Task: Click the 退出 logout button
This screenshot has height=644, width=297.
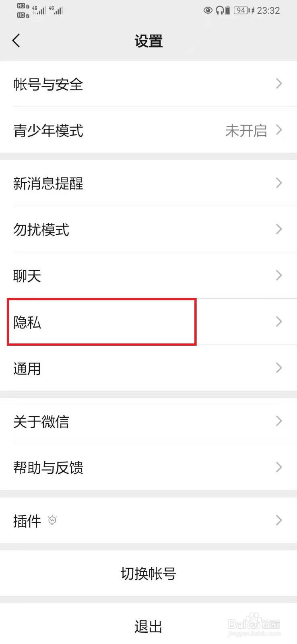Action: (x=148, y=626)
